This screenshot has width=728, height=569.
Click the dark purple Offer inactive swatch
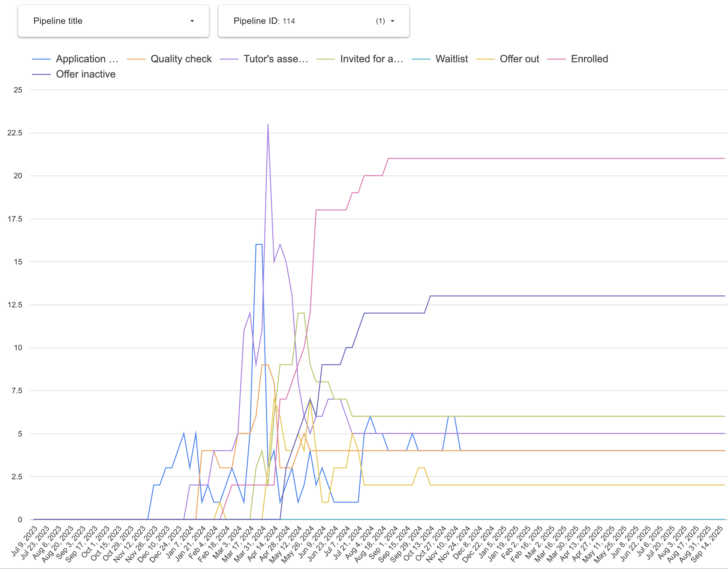[x=41, y=75]
